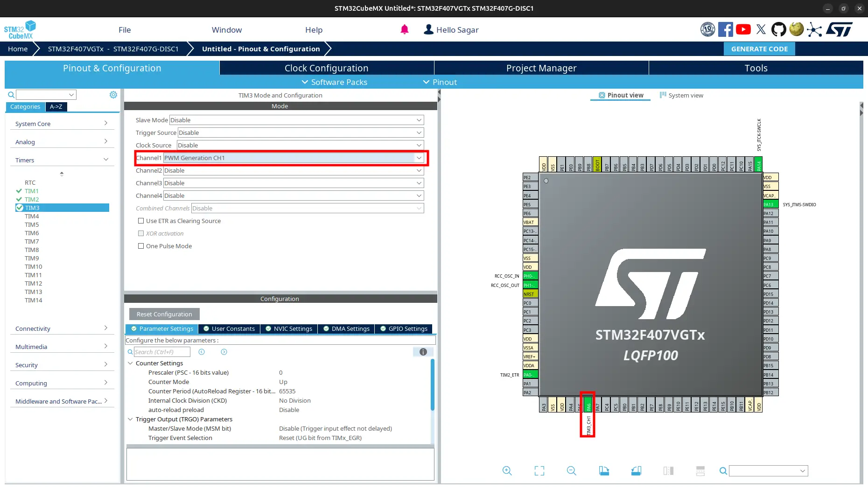Image resolution: width=868 pixels, height=489 pixels.
Task: Open the Channel3 dropdown
Action: pos(294,183)
